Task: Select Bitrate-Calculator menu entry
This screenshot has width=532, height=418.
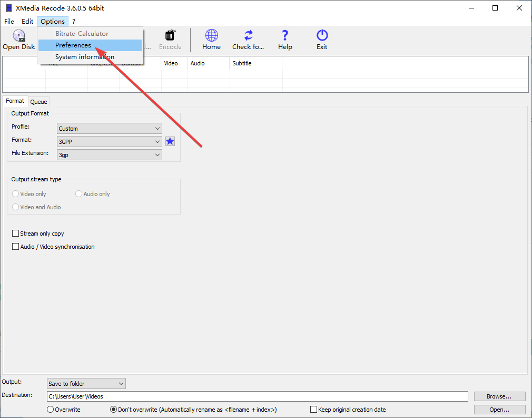Action: coord(90,34)
